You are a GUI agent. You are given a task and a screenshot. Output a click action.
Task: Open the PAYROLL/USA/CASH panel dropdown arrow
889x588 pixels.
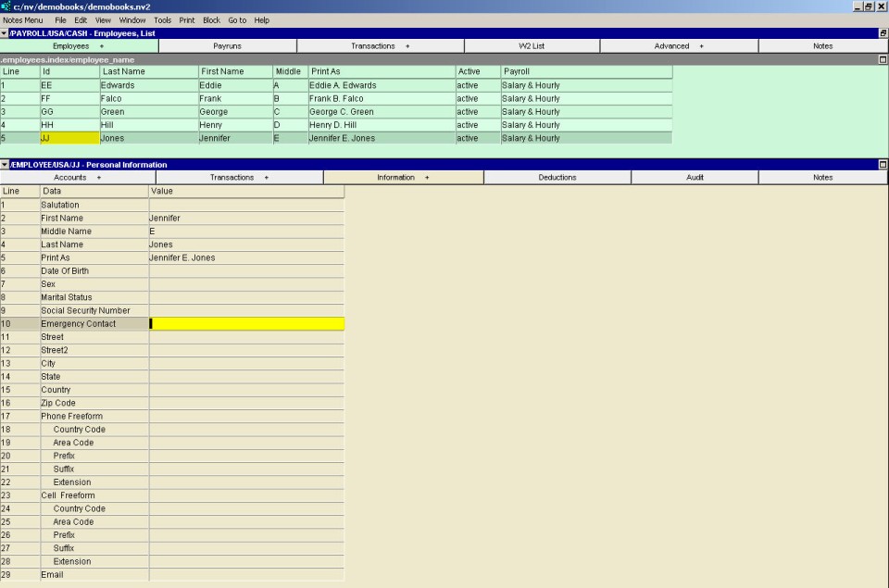point(5,33)
